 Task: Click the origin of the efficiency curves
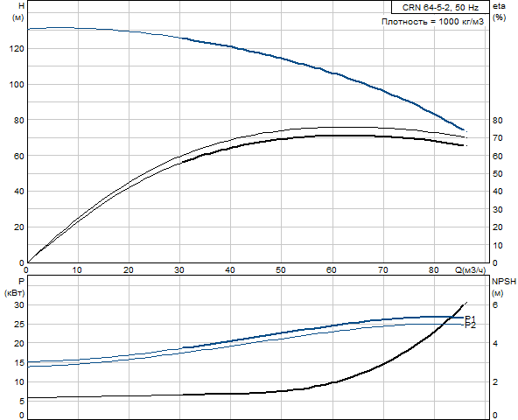point(27,262)
